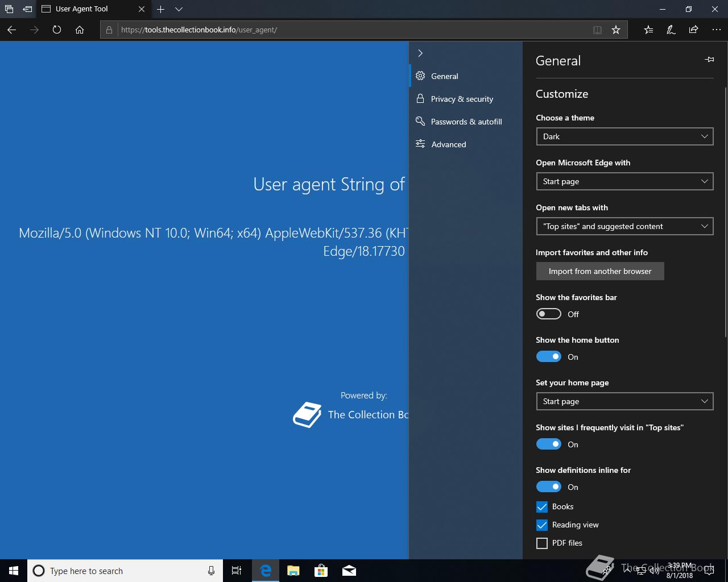Open Task View from taskbar
This screenshot has height=582, width=728.
point(237,571)
